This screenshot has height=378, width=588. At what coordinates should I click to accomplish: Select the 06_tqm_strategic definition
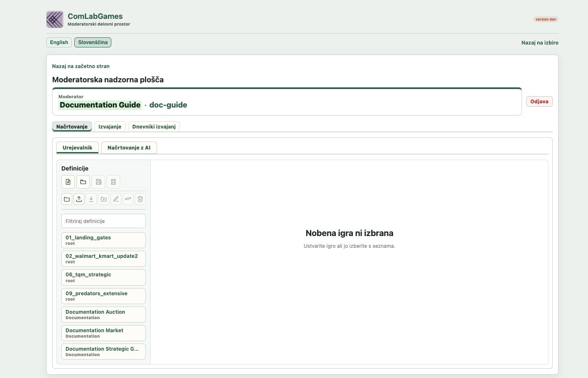[103, 277]
